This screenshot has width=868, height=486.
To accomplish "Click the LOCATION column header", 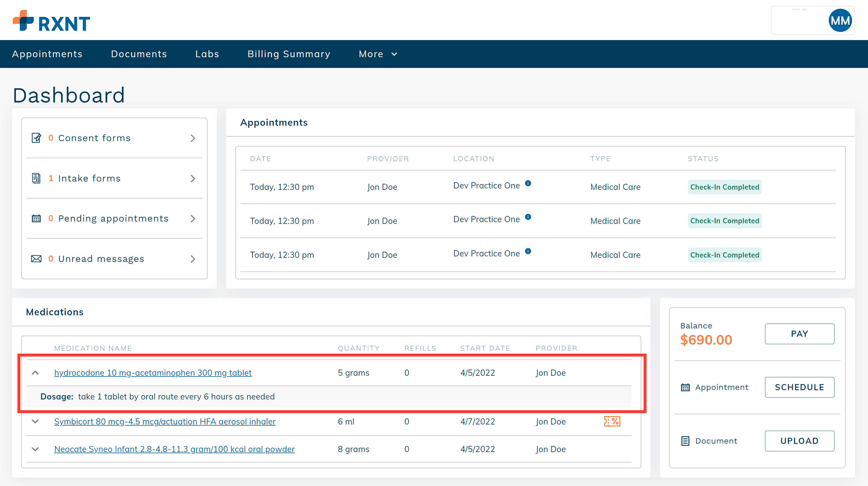I will click(474, 159).
